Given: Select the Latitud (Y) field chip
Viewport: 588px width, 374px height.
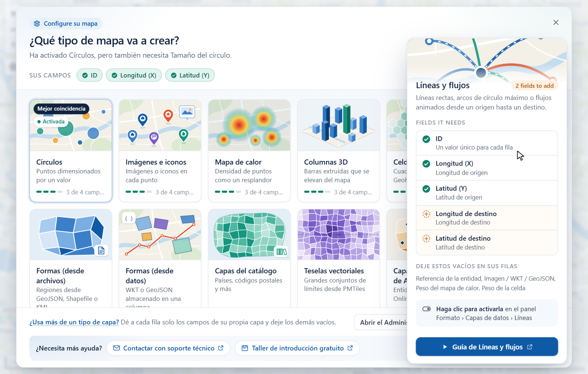Looking at the screenshot, I should click(190, 75).
